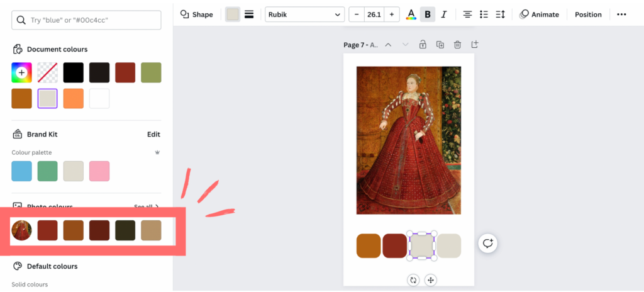644x292 pixels.
Task: Open the text colour picker
Action: pos(411,14)
